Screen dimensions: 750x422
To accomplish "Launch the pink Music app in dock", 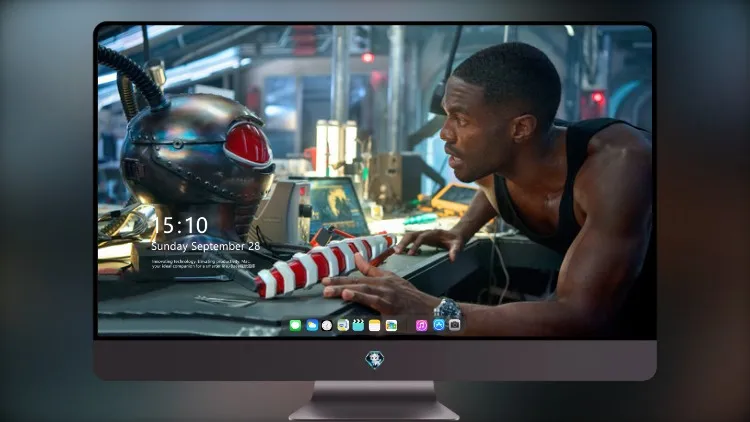I will (x=421, y=325).
